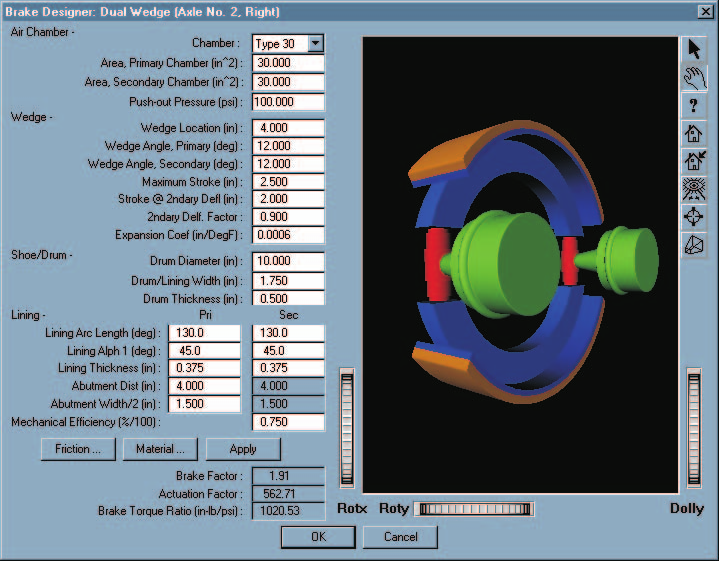Click the Wedge Angle, Secondary field
719x561 pixels.
288,164
